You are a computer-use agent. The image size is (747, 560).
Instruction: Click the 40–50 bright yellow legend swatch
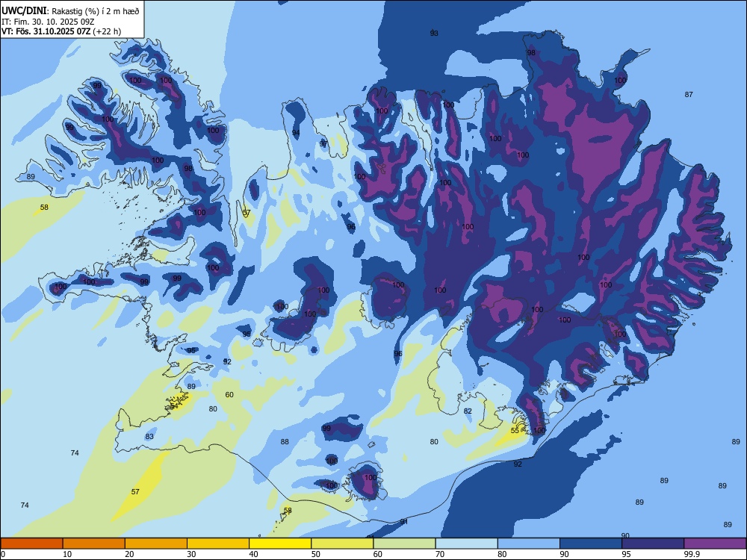pos(280,544)
